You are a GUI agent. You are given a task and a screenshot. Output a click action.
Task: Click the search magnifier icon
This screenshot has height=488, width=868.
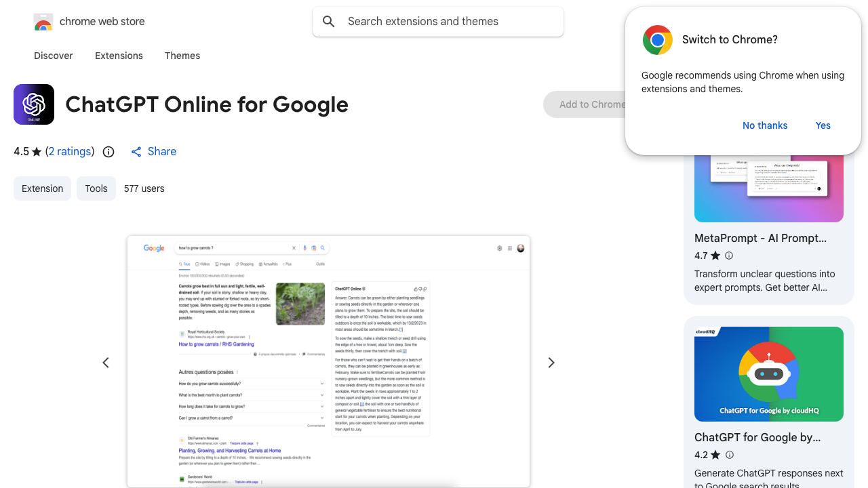click(329, 22)
